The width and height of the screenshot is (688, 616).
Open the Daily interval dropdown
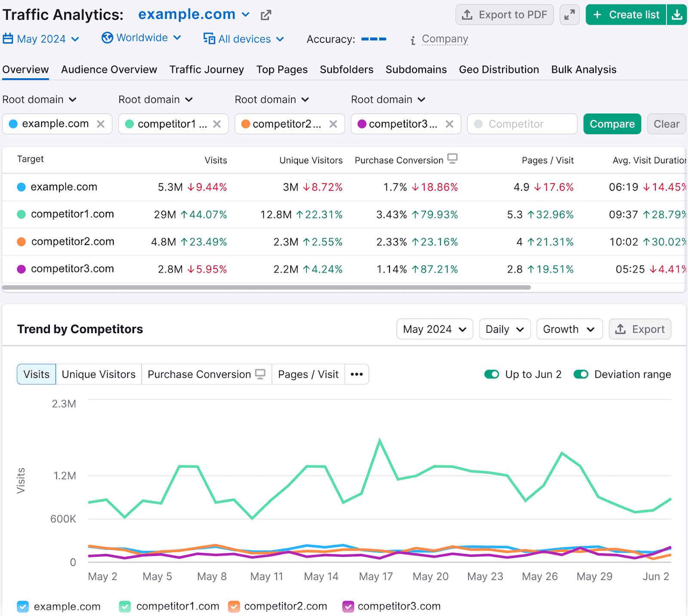[x=504, y=329]
